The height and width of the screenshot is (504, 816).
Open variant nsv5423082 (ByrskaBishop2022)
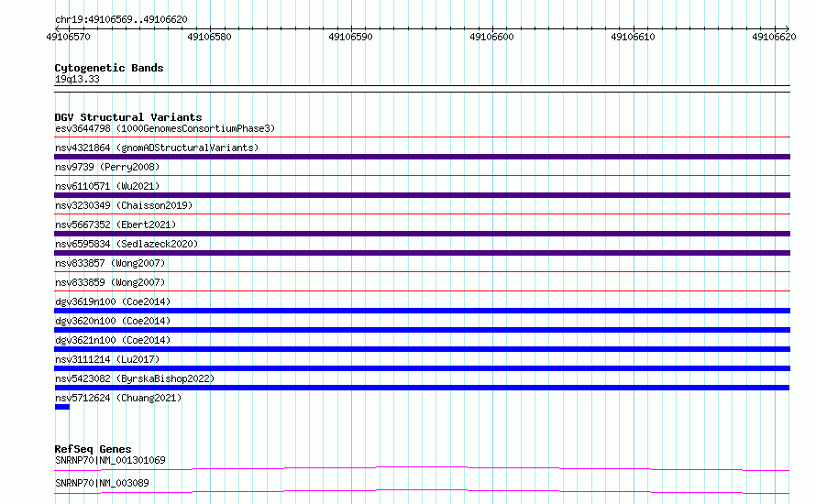pyautogui.click(x=135, y=378)
